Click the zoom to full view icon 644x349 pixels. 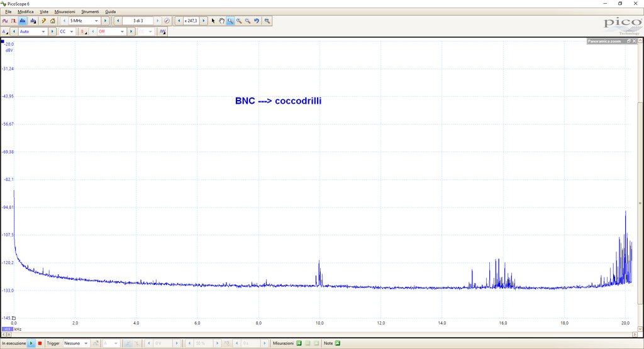[x=267, y=21]
